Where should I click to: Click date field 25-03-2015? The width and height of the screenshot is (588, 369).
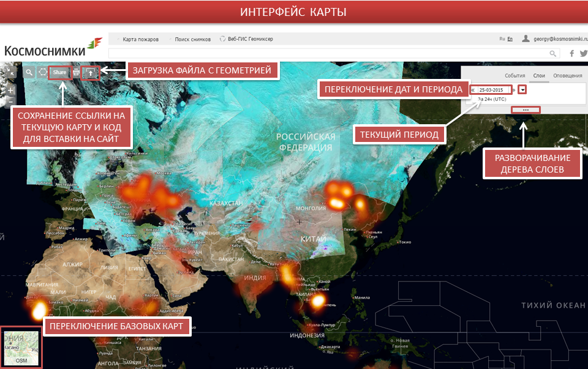(x=493, y=90)
